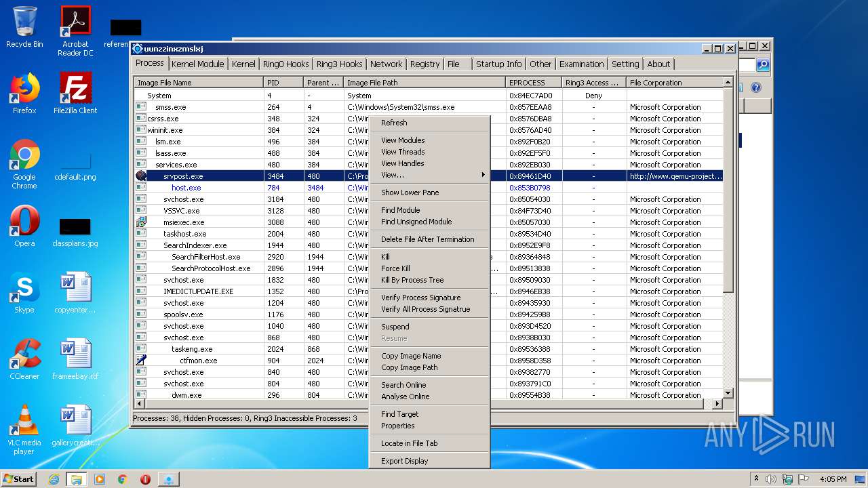Screen dimensions: 868x488
Task: Open the Network tab
Action: pyautogui.click(x=386, y=64)
